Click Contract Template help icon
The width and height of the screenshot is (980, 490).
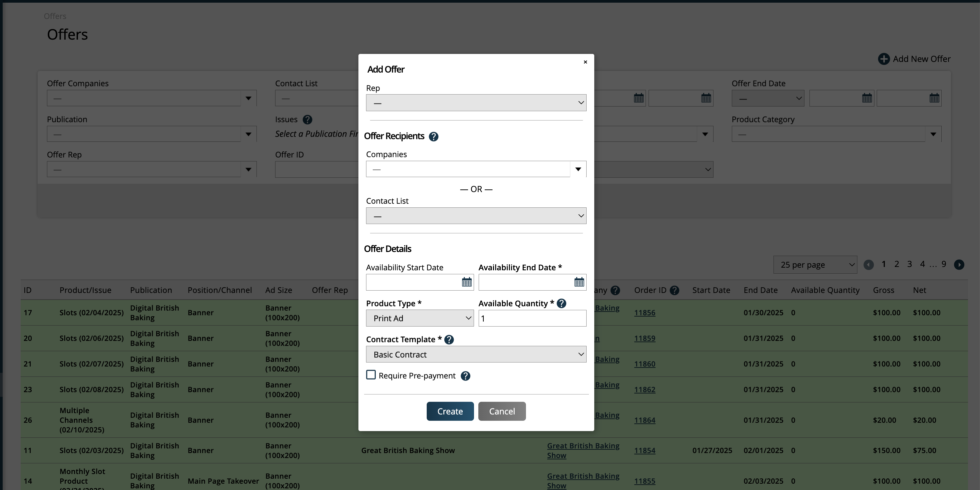(449, 340)
